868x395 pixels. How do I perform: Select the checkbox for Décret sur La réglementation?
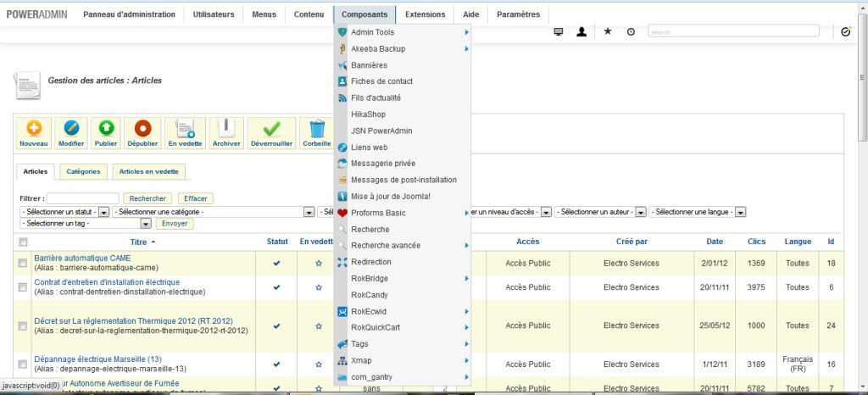coord(23,325)
